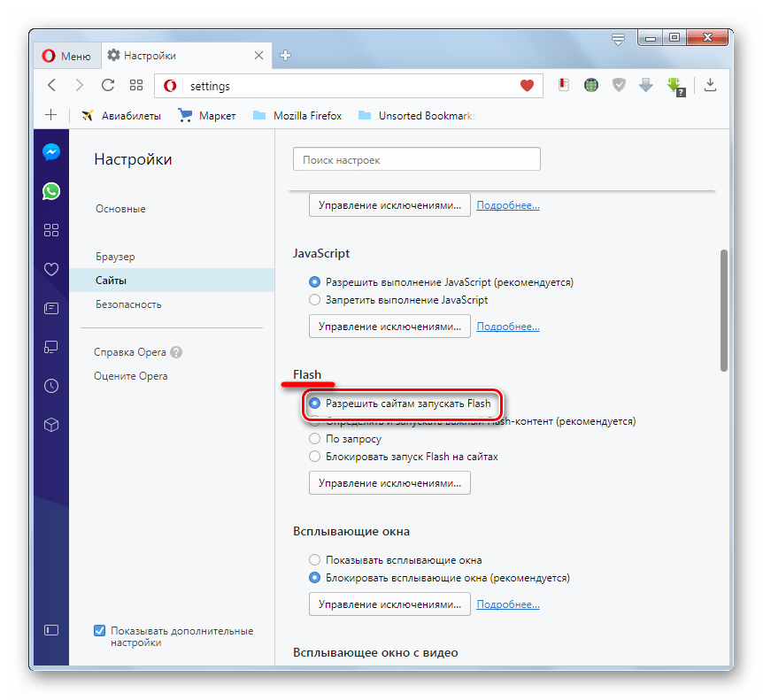Click the gray download arrow extension icon

tap(646, 85)
